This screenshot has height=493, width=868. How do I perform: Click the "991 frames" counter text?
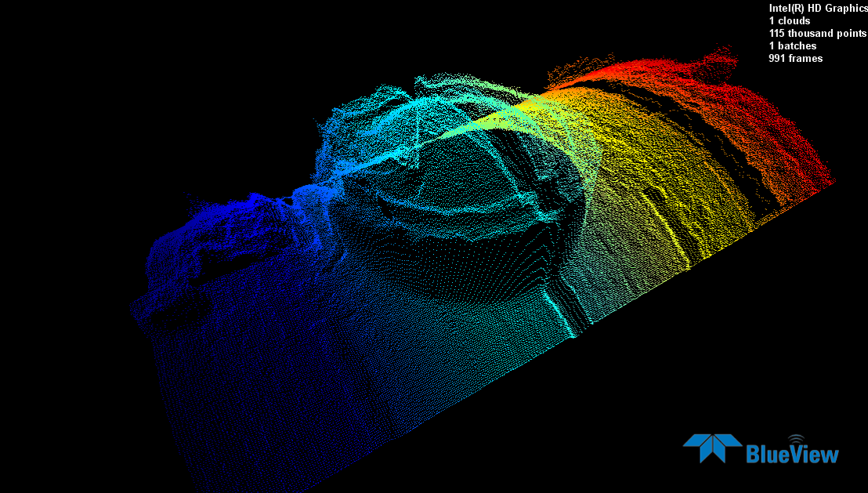pyautogui.click(x=795, y=58)
